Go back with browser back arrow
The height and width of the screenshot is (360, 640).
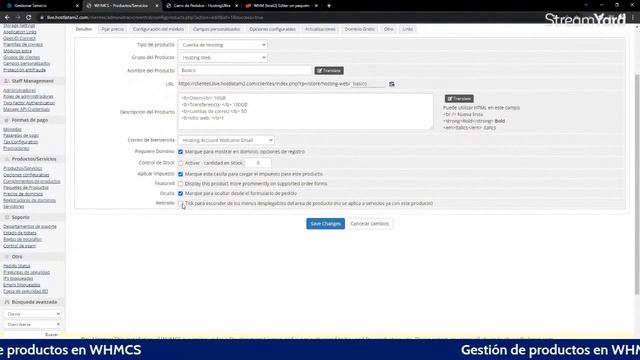coord(7,18)
